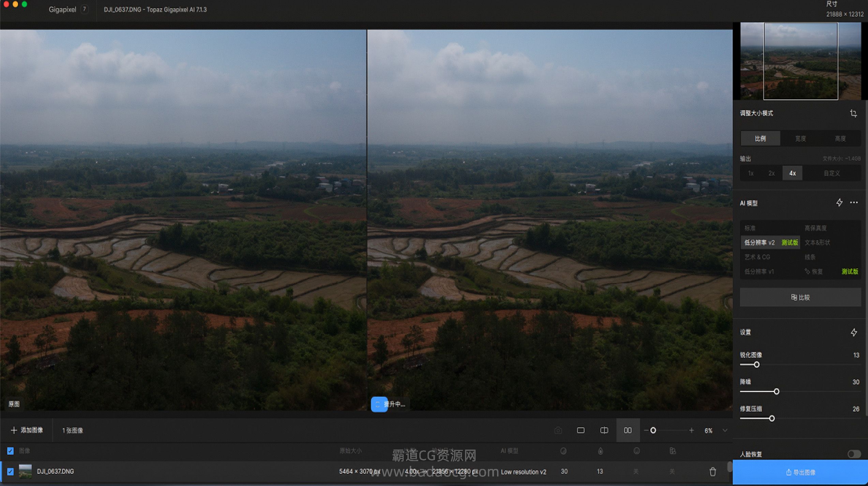Select the 自定义 custom scale option
This screenshot has height=486, width=868.
tap(832, 173)
